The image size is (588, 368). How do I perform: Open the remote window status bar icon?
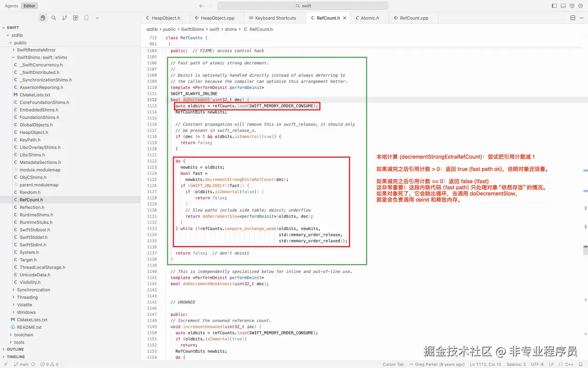[x=5, y=364]
